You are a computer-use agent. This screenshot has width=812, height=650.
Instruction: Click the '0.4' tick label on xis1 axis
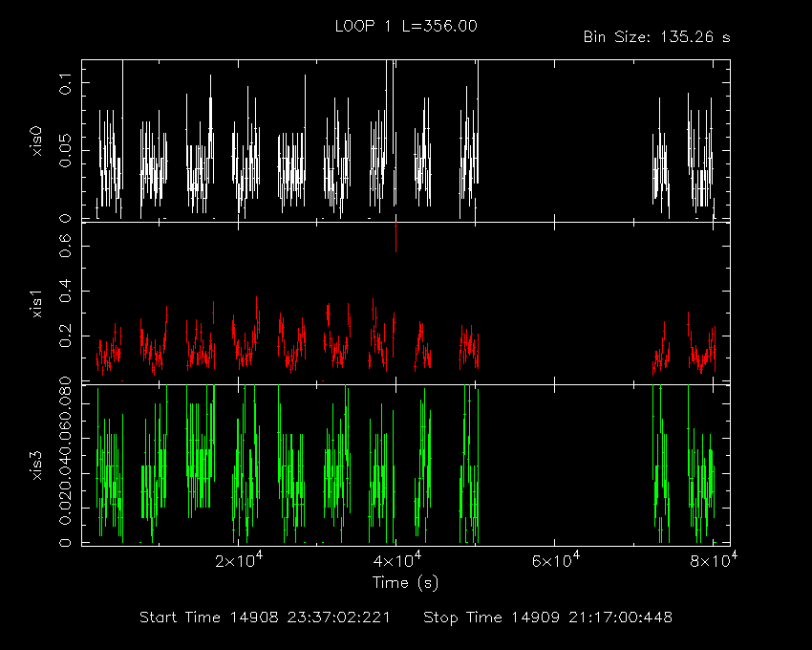(x=65, y=291)
